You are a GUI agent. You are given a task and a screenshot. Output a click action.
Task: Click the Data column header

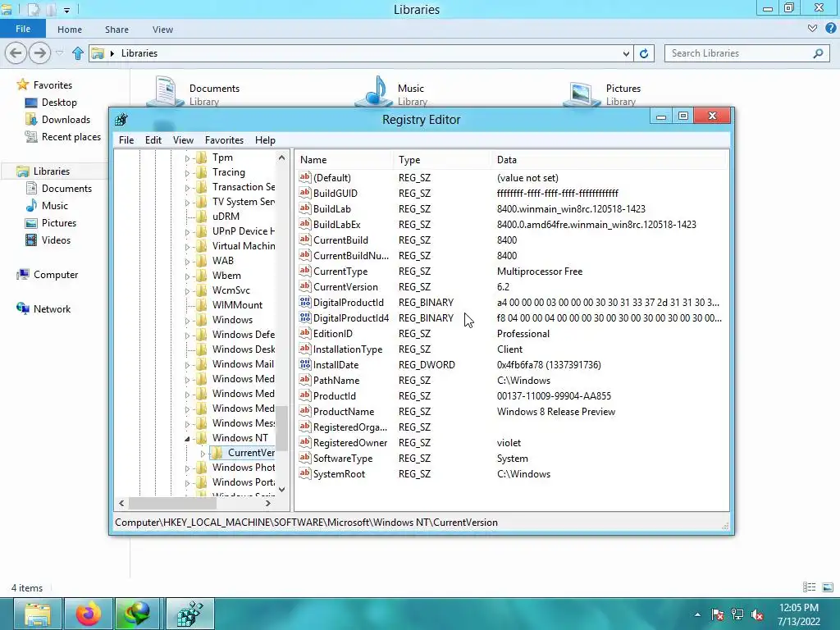tap(609, 160)
